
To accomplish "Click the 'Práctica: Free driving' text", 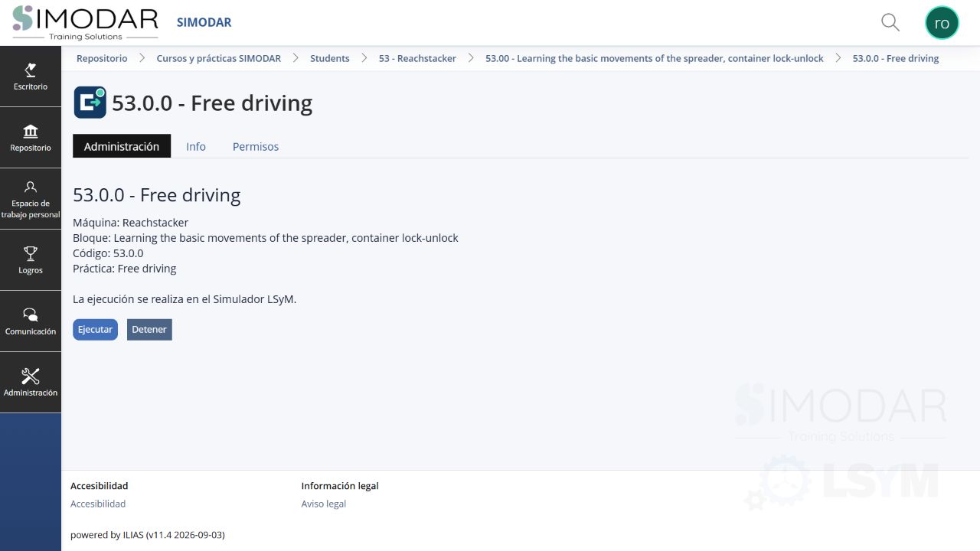I will pos(125,269).
